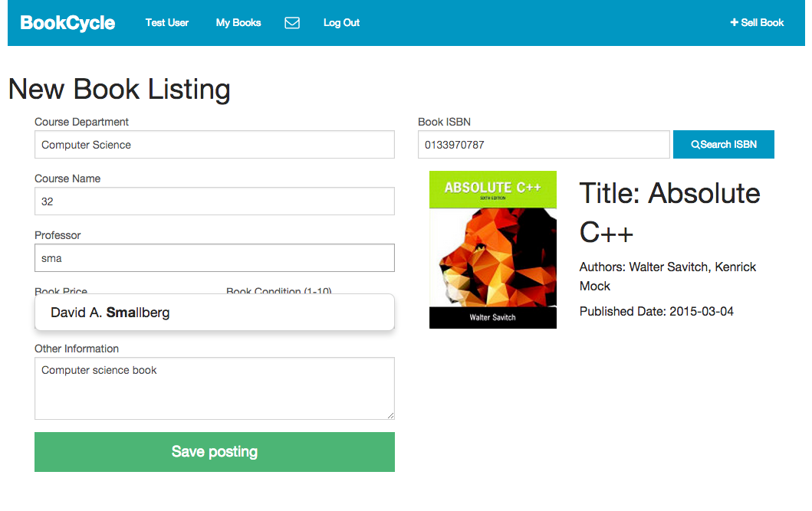This screenshot has width=812, height=511.
Task: Click into the Course Name field
Action: (x=215, y=201)
